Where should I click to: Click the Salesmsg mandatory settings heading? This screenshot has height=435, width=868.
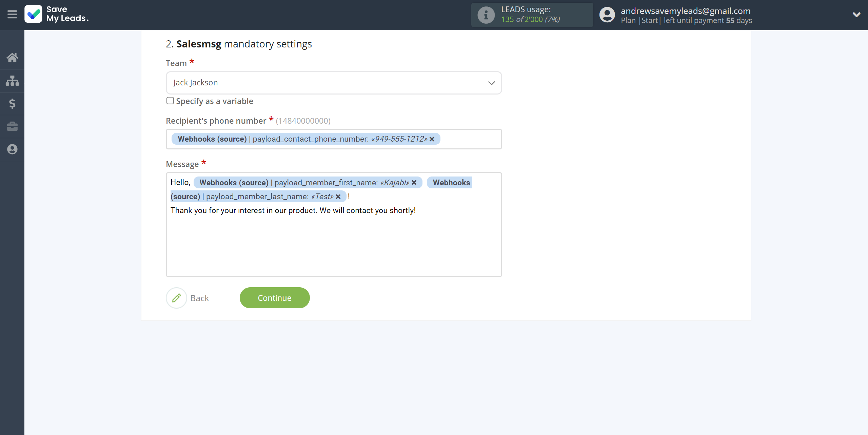coord(239,44)
